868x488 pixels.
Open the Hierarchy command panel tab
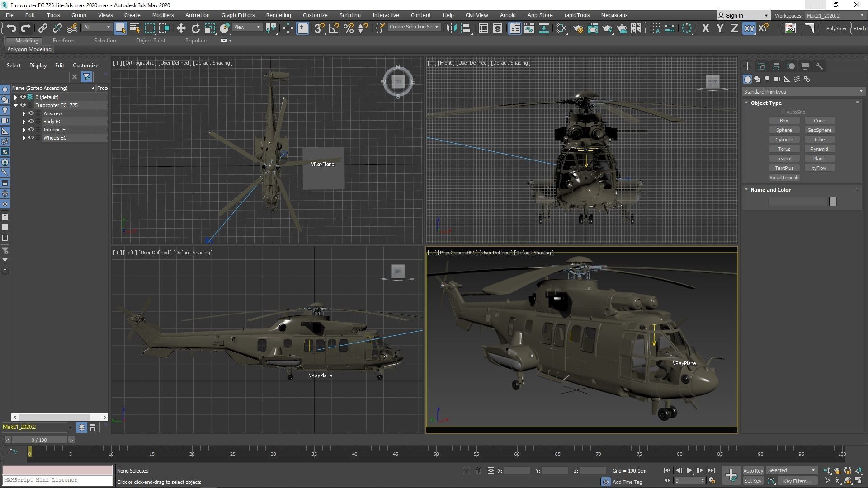(x=776, y=66)
